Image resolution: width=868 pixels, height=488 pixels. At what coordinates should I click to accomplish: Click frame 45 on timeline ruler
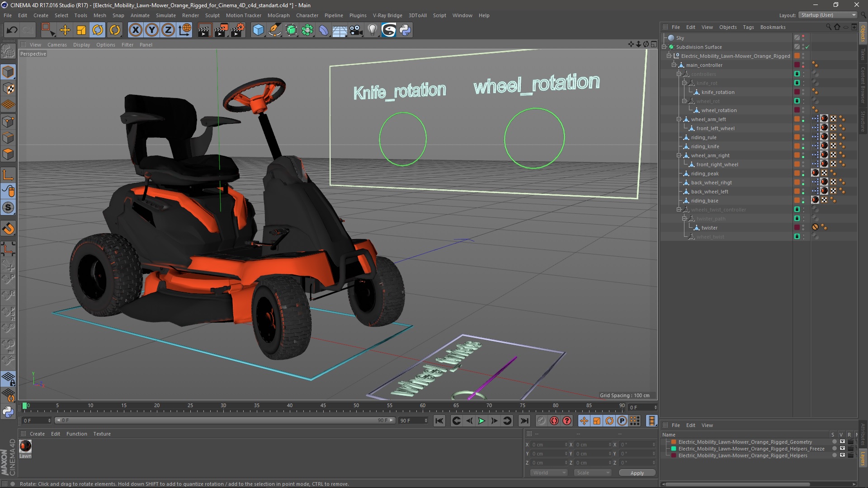pos(323,406)
